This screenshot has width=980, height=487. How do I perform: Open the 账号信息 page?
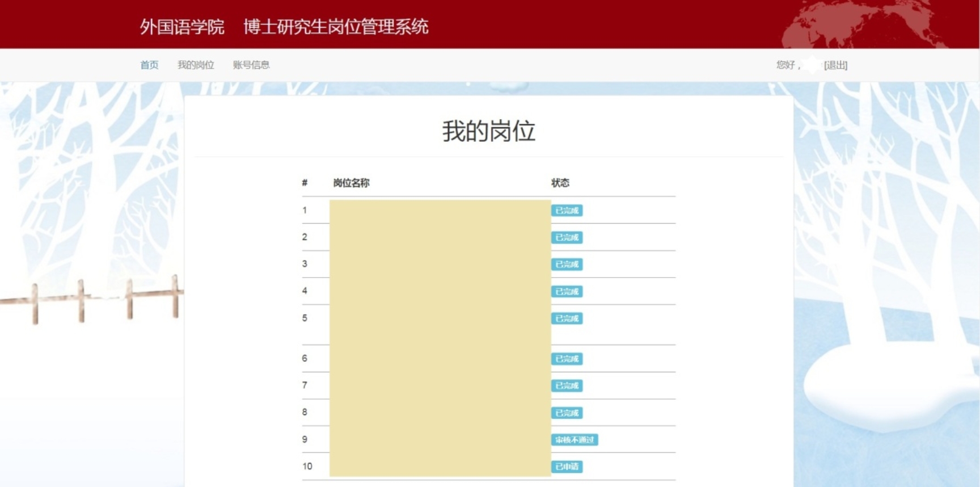point(251,65)
